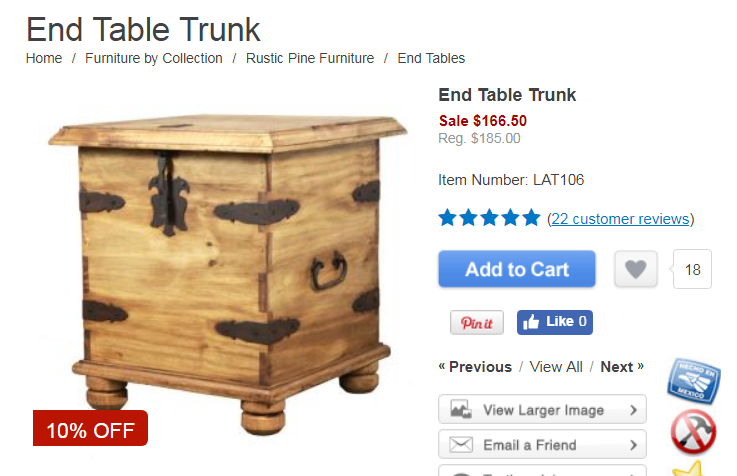
Task: Go to the Next product
Action: point(622,367)
